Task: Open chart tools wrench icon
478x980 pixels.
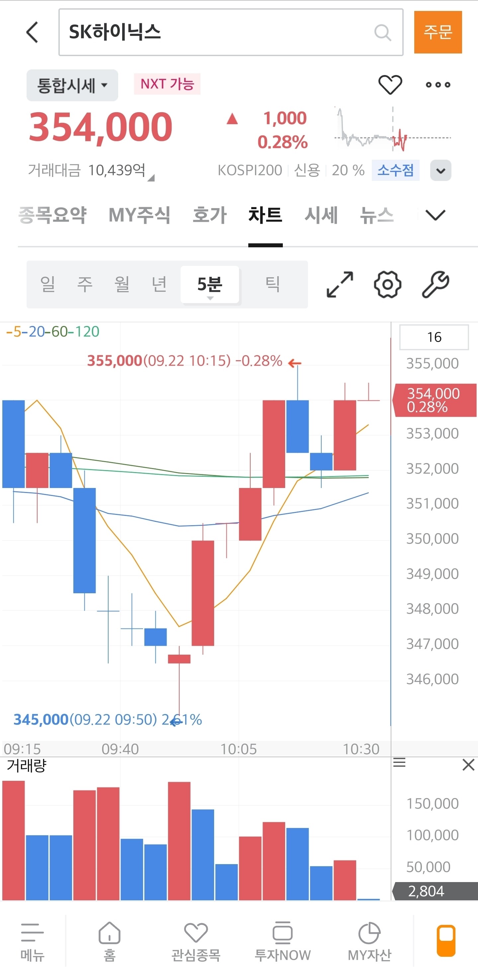Action: click(x=436, y=284)
